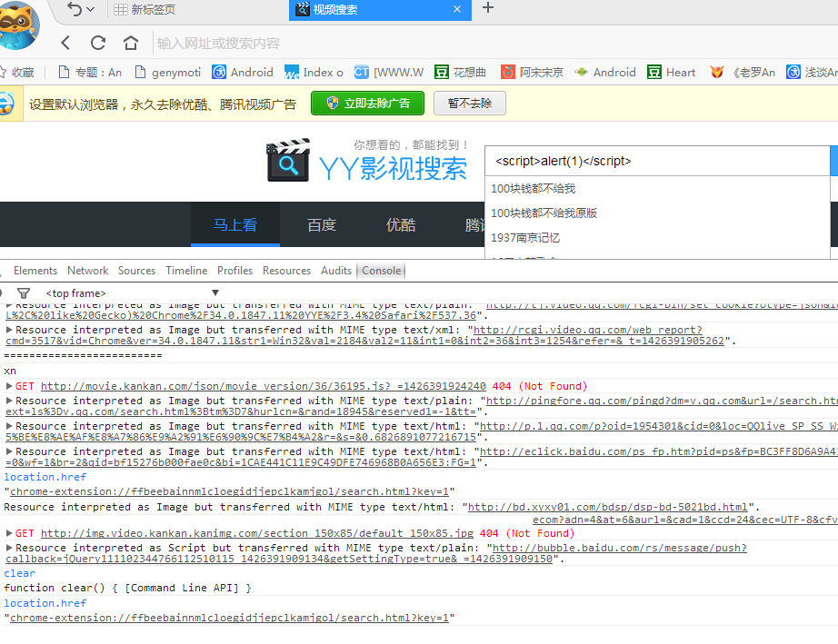
Task: Select suggestion 1937南京记忆
Action: coord(657,238)
